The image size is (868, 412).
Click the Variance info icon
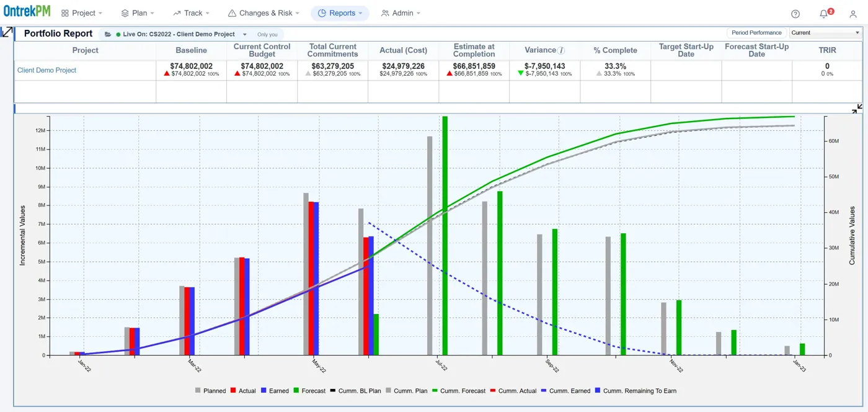561,51
